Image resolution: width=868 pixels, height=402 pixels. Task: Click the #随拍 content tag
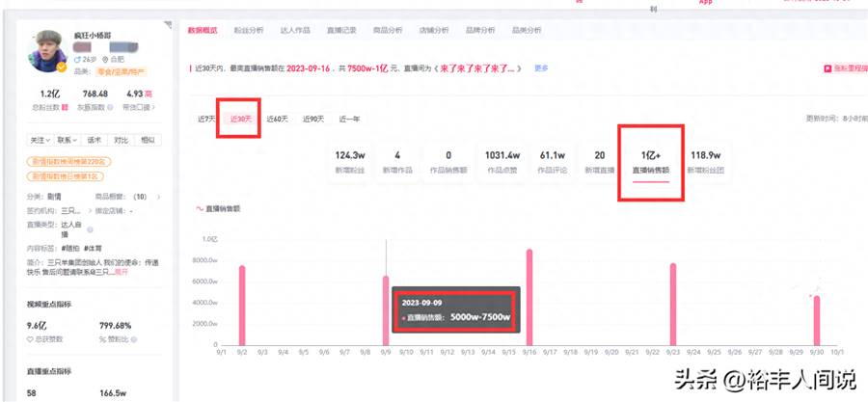coord(69,249)
